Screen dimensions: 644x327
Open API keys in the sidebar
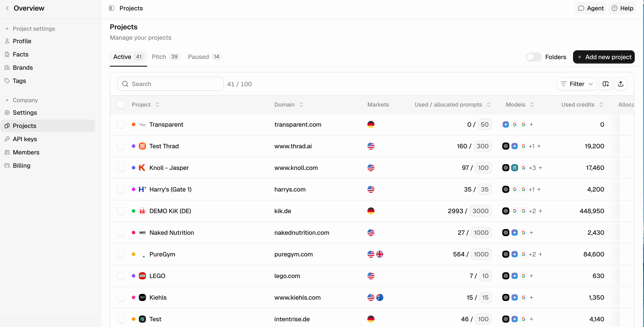[48, 139]
